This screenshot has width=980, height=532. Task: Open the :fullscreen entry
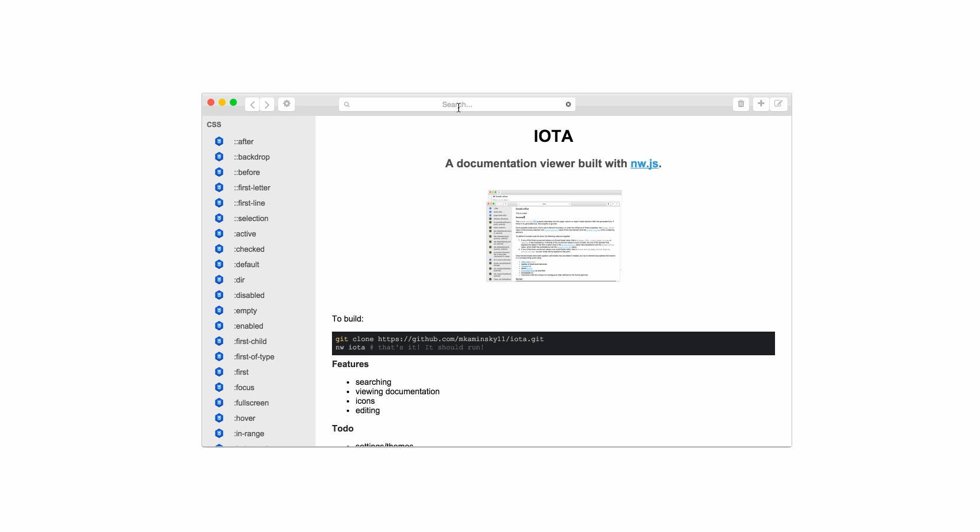(251, 403)
